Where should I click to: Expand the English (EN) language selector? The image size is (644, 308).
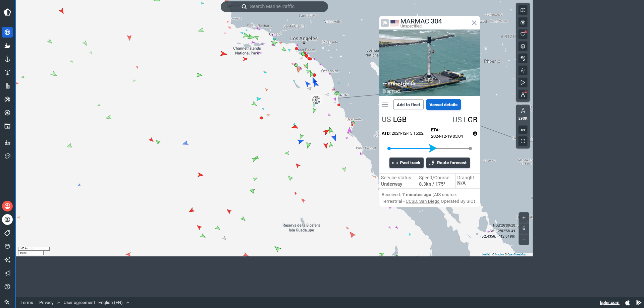(x=114, y=303)
